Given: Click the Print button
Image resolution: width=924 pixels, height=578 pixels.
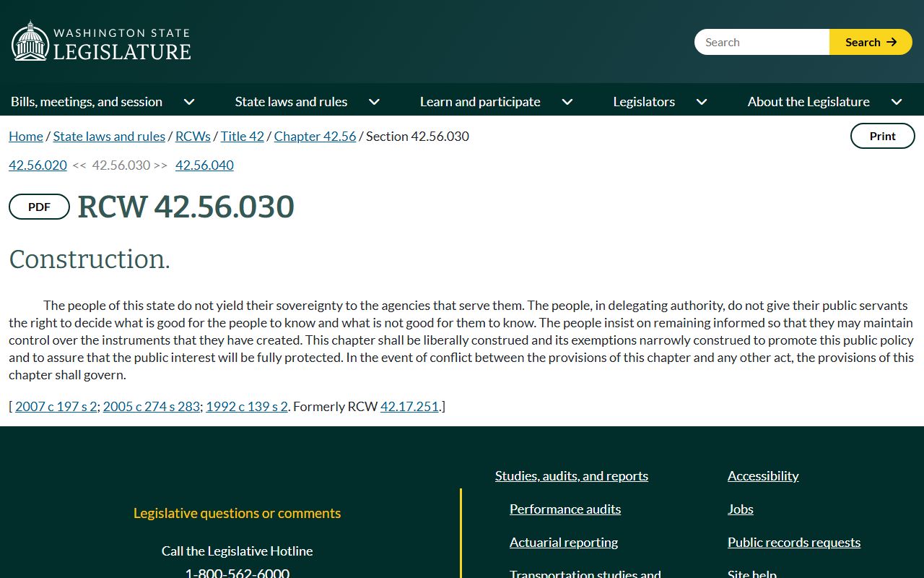Looking at the screenshot, I should point(882,136).
